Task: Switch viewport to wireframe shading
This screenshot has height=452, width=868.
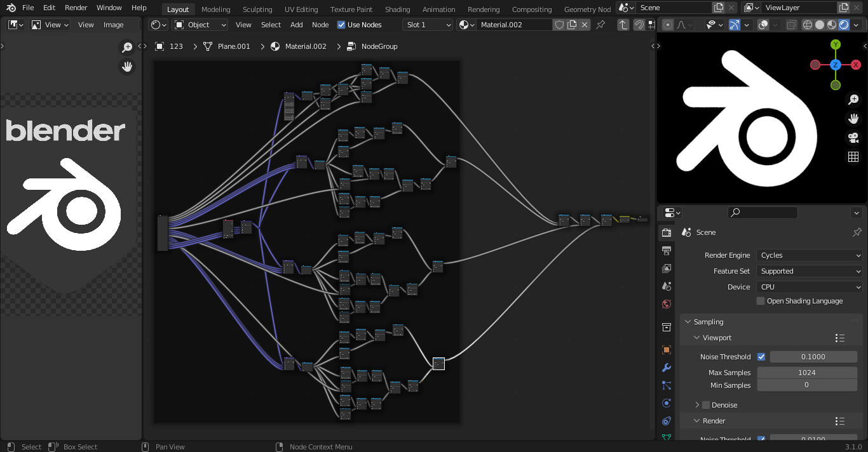Action: click(808, 25)
